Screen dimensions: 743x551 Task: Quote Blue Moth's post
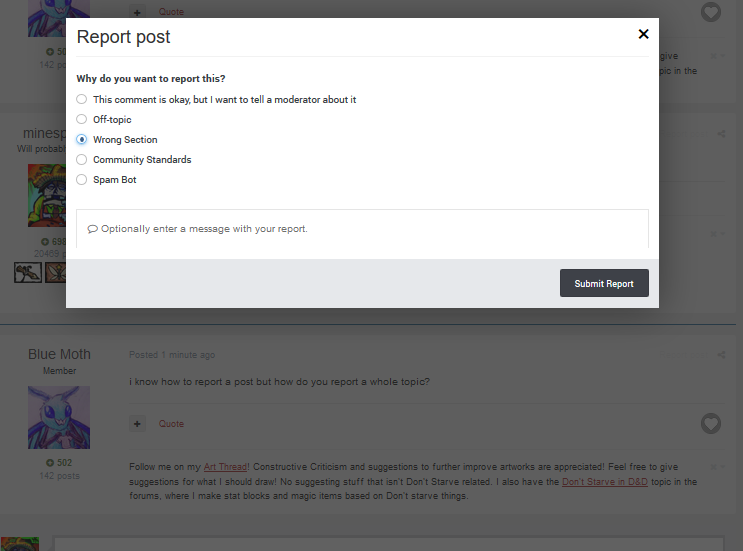[x=171, y=424]
